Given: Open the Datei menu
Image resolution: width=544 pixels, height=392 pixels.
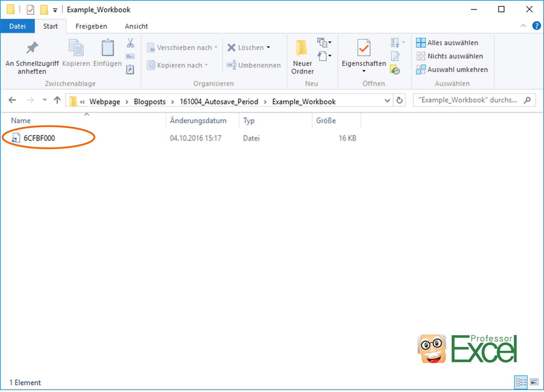Looking at the screenshot, I should coord(18,26).
